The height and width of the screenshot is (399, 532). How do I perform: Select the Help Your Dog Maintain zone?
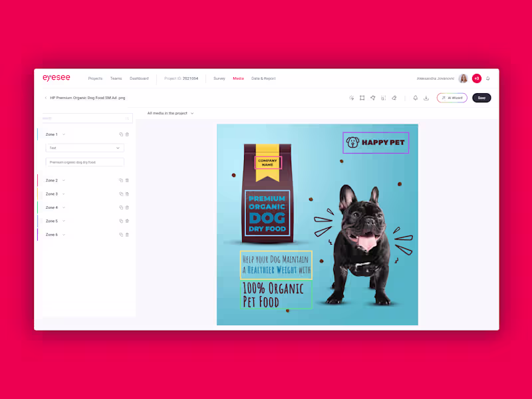click(x=276, y=265)
